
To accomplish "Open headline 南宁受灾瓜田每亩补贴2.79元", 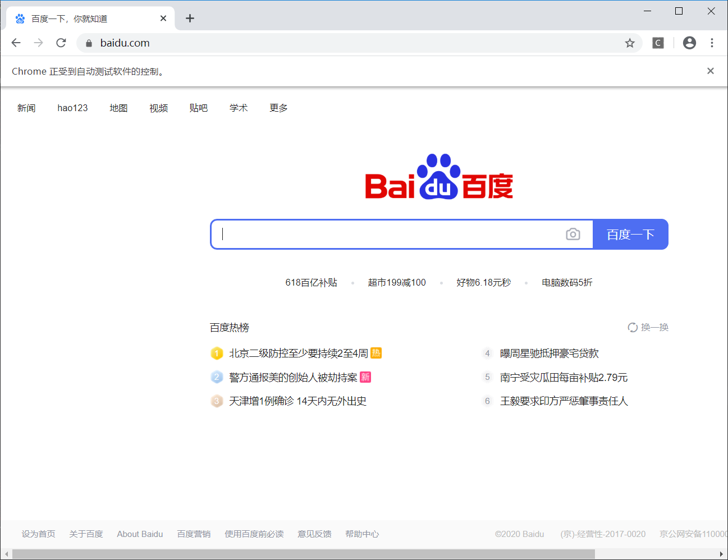I will (564, 378).
